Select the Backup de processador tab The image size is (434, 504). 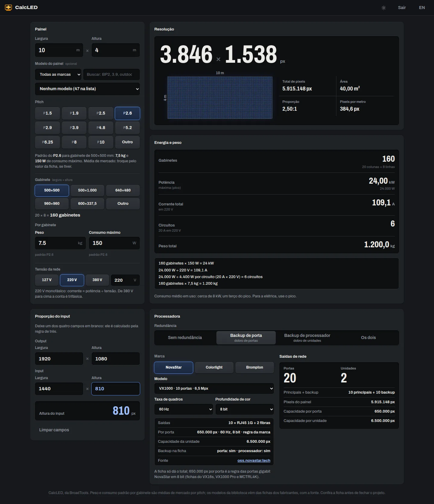point(307,338)
